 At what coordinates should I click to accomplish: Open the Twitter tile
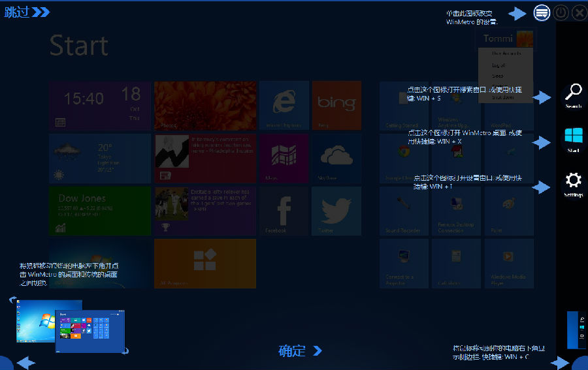coord(336,211)
